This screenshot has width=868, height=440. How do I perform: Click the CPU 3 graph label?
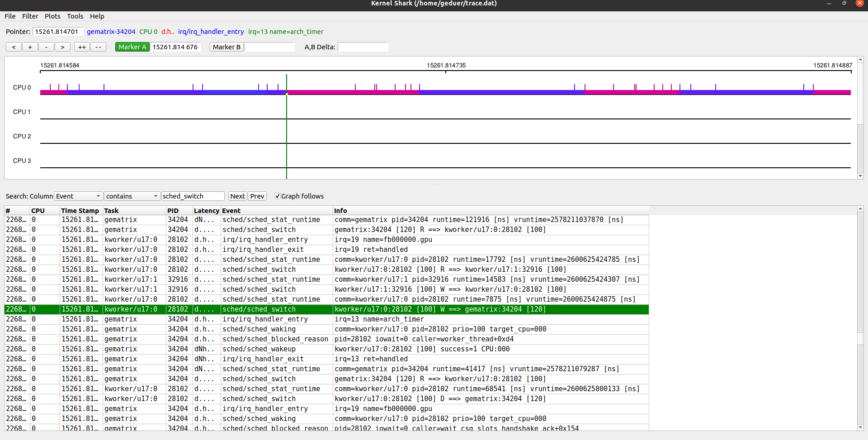(22, 161)
